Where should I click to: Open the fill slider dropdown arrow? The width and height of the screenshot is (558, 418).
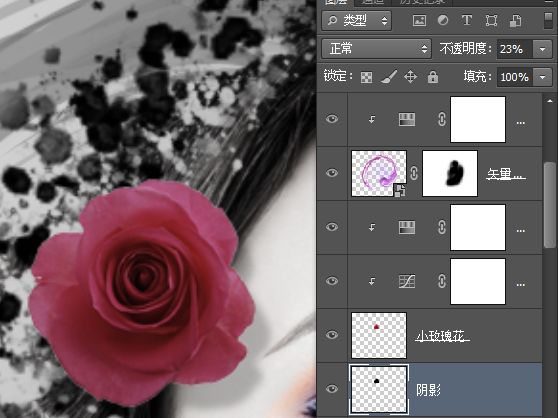pos(543,77)
